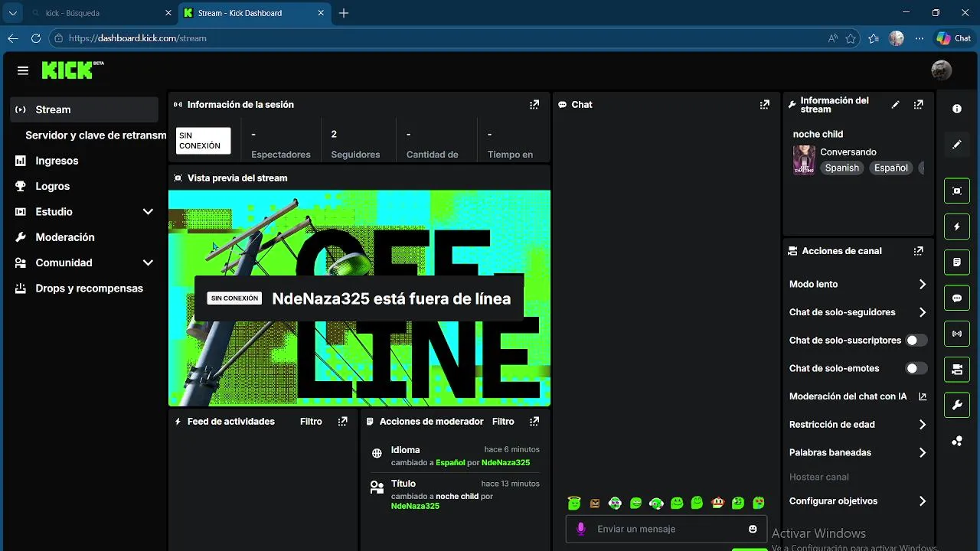Insert the red-capped mushroom-like emote
Image resolution: width=980 pixels, height=551 pixels.
coord(718,503)
